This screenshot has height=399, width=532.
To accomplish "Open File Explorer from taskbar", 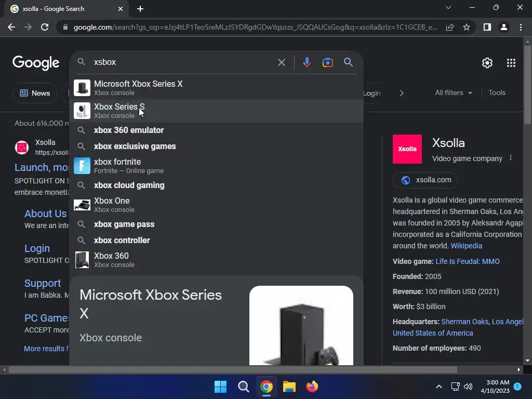I will [x=289, y=387].
